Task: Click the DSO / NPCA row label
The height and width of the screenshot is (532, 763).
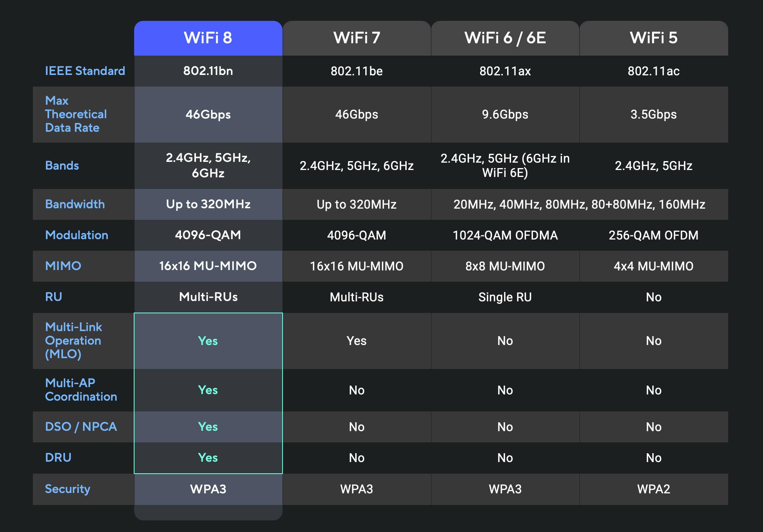Action: click(81, 427)
